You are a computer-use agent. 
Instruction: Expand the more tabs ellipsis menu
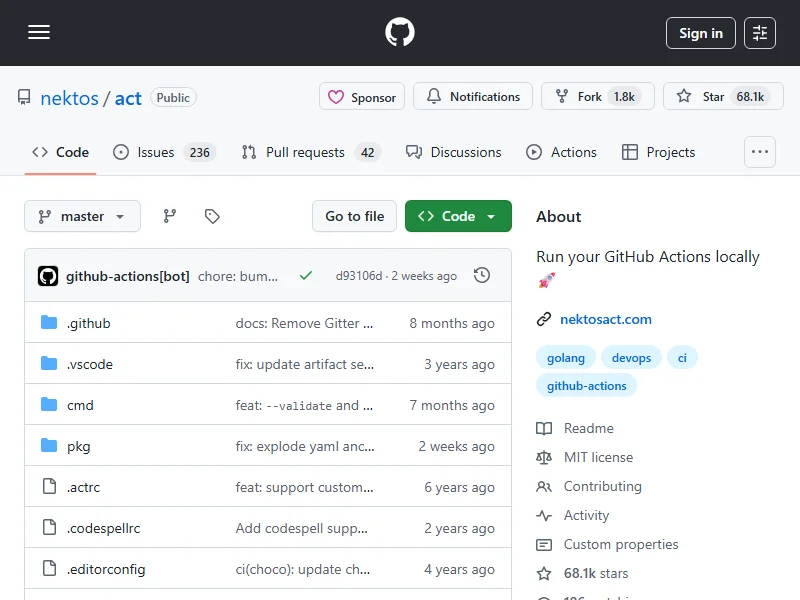point(760,152)
